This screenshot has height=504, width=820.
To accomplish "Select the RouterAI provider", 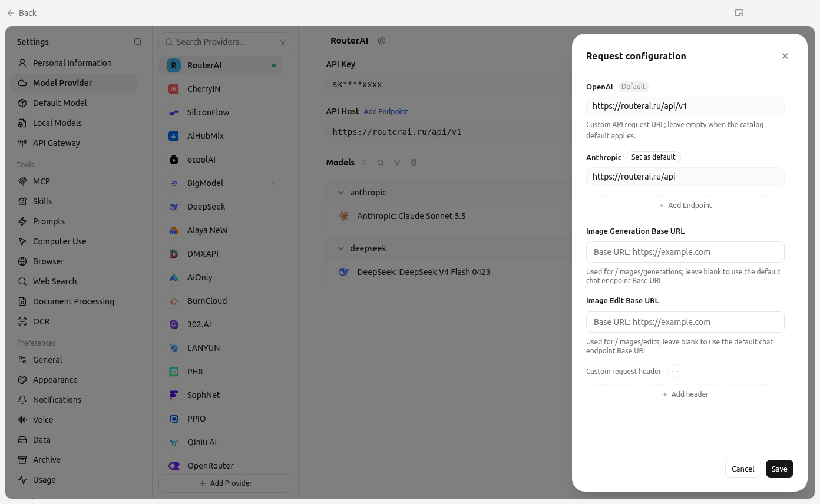I will click(x=221, y=65).
